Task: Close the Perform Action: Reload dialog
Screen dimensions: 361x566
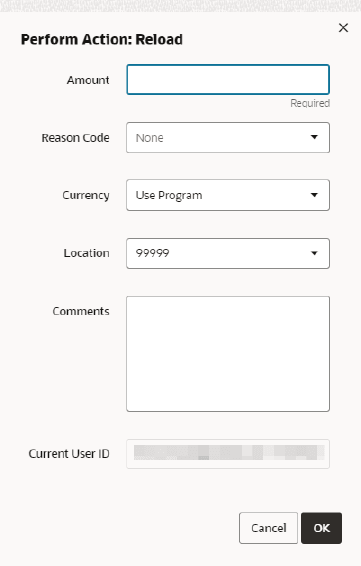Action: (x=343, y=28)
